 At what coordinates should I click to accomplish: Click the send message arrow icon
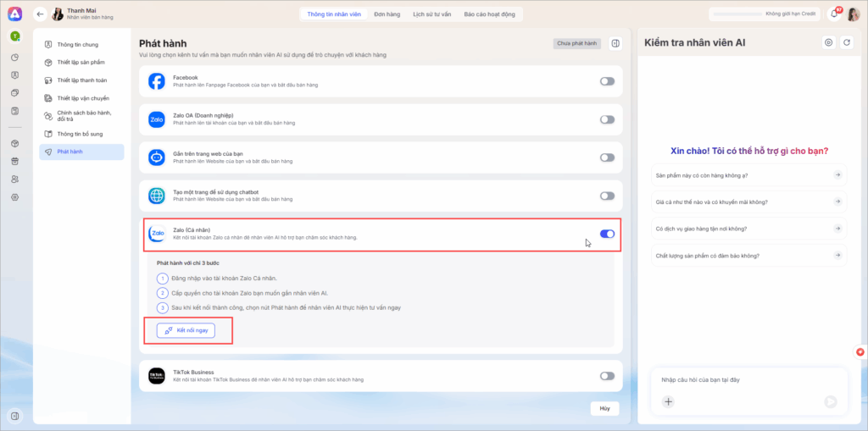pyautogui.click(x=830, y=401)
